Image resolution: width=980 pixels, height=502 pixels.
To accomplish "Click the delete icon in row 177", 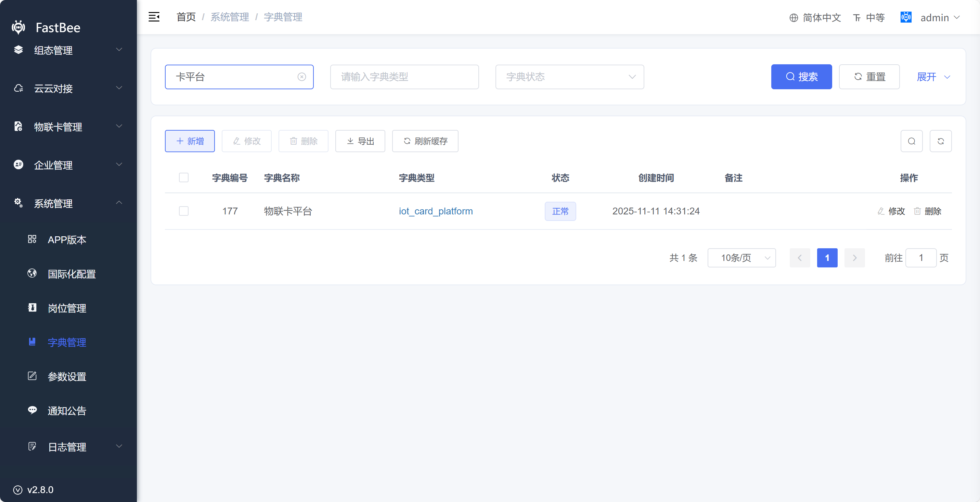I will (x=917, y=211).
